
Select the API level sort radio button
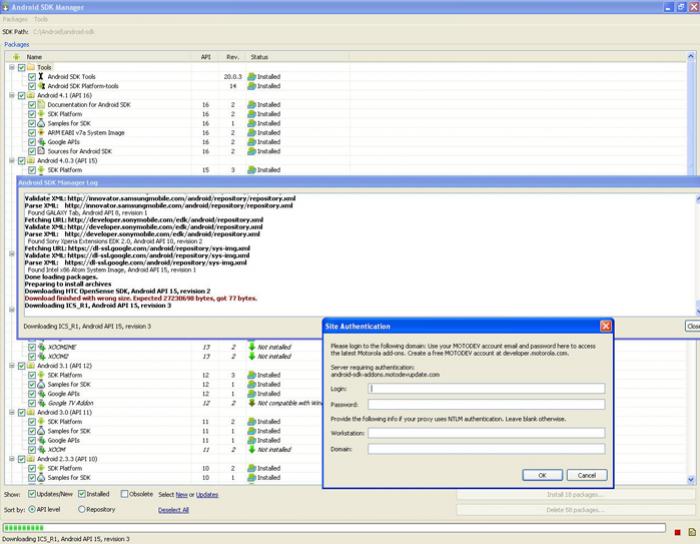pyautogui.click(x=32, y=509)
